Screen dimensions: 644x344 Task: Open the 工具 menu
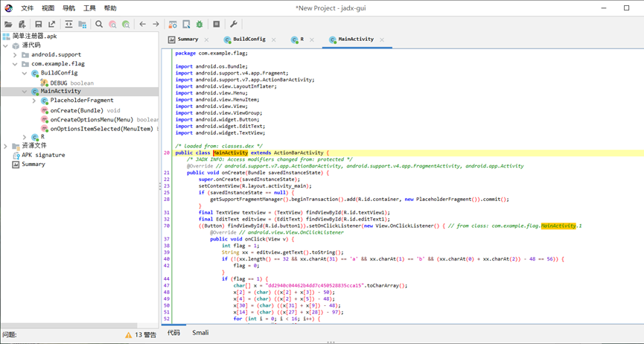(x=89, y=8)
